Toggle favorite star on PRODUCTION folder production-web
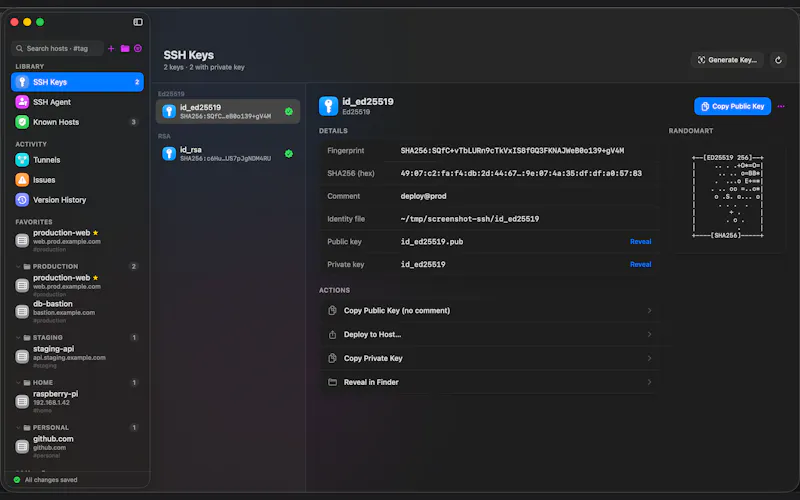The image size is (800, 500). (95, 278)
